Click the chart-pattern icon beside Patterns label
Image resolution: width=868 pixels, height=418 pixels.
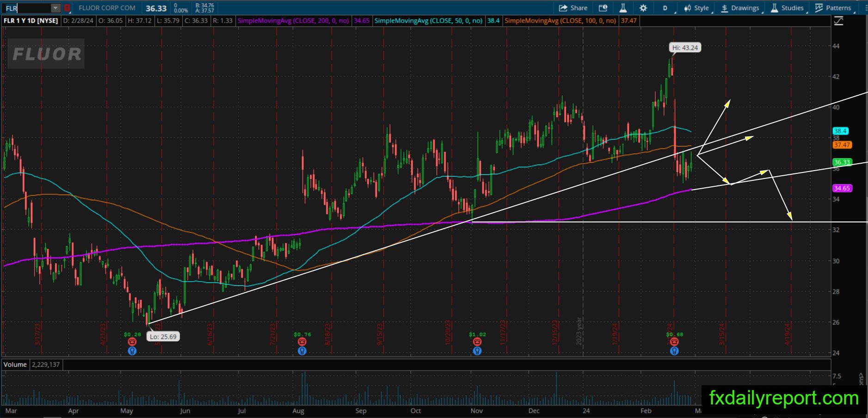819,8
